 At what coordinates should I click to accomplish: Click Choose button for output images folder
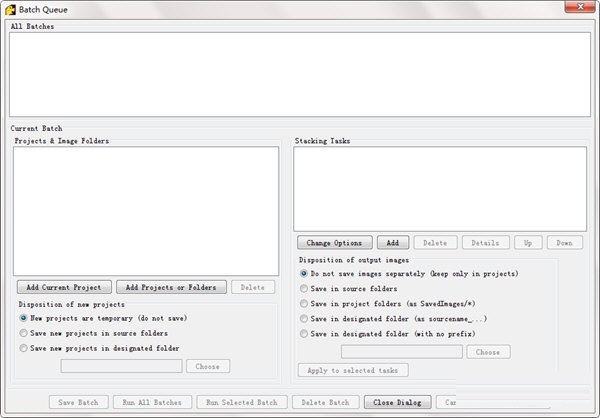pos(488,352)
